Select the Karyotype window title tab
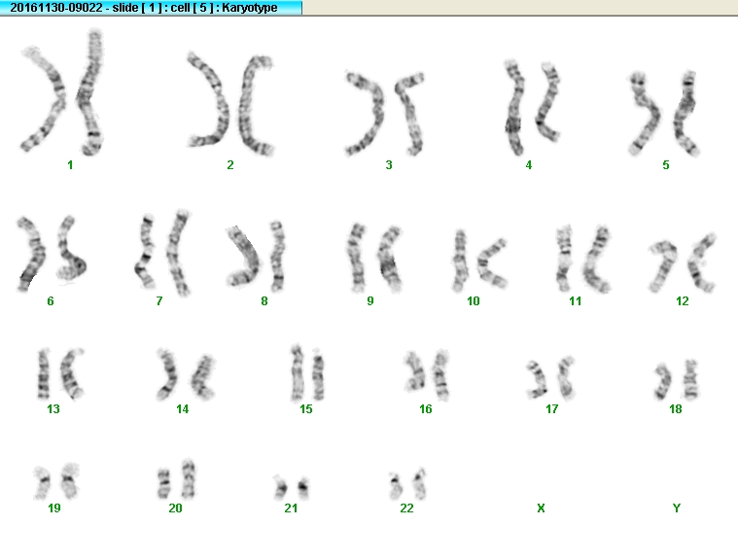This screenshot has height=560, width=738. [151, 8]
